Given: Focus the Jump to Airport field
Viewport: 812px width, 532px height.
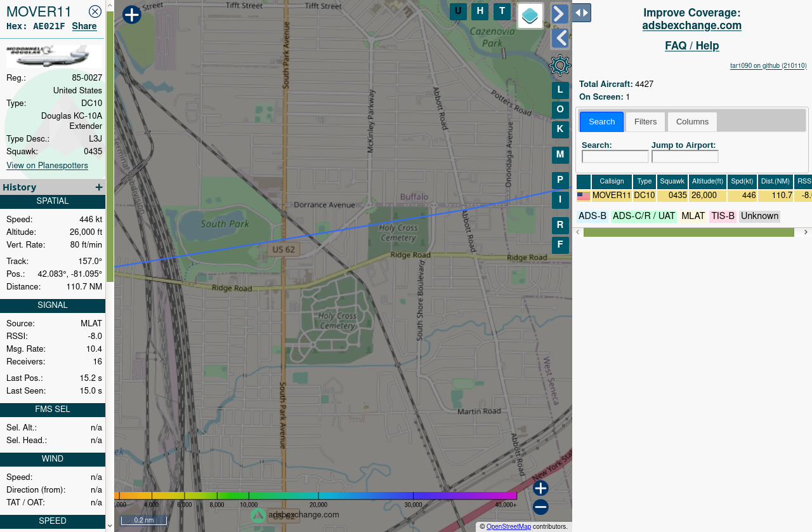Looking at the screenshot, I should coord(685,157).
